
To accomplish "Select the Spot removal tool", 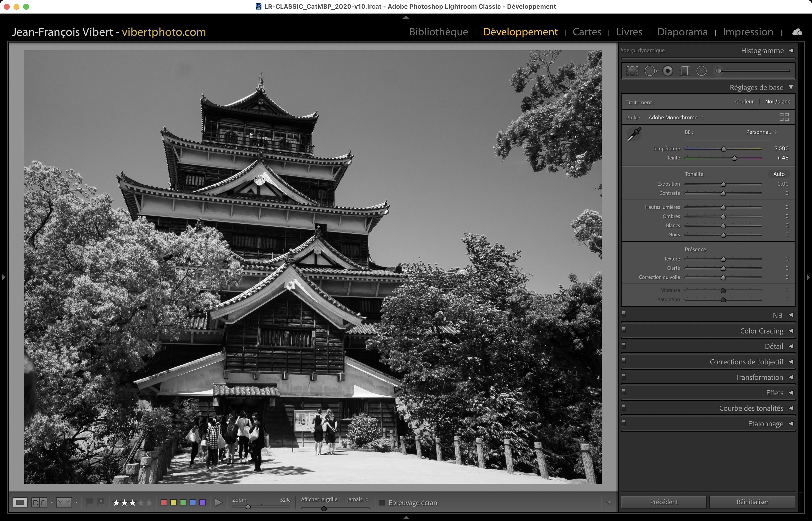I will (x=650, y=71).
